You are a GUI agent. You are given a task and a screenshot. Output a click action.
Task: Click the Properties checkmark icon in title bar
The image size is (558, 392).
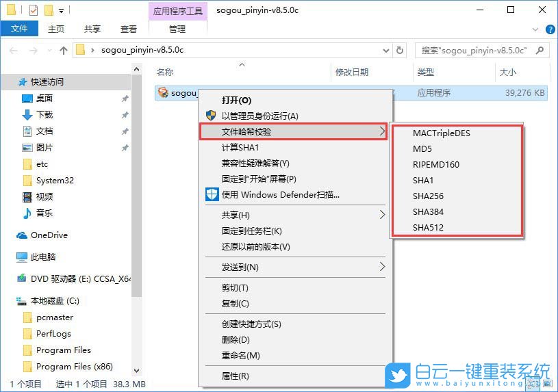tap(34, 10)
